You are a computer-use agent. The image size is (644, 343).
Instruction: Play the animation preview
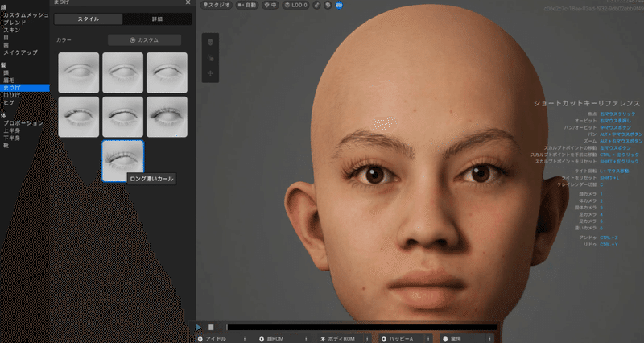199,328
